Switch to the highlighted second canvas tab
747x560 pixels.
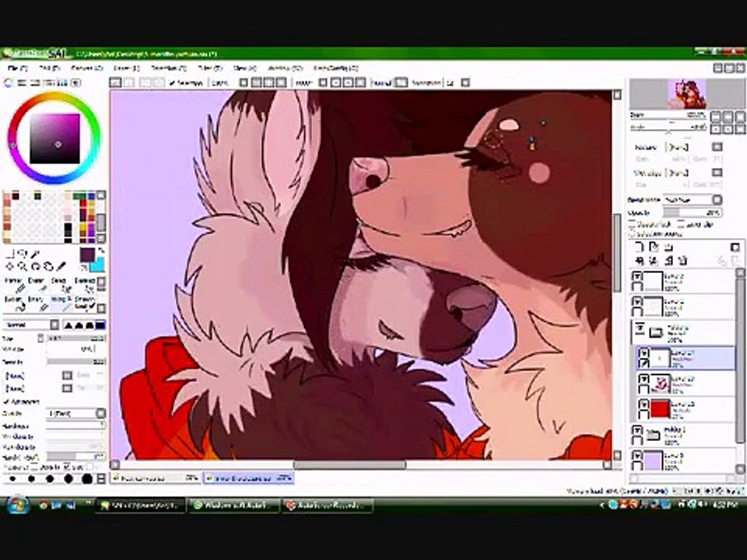click(249, 478)
